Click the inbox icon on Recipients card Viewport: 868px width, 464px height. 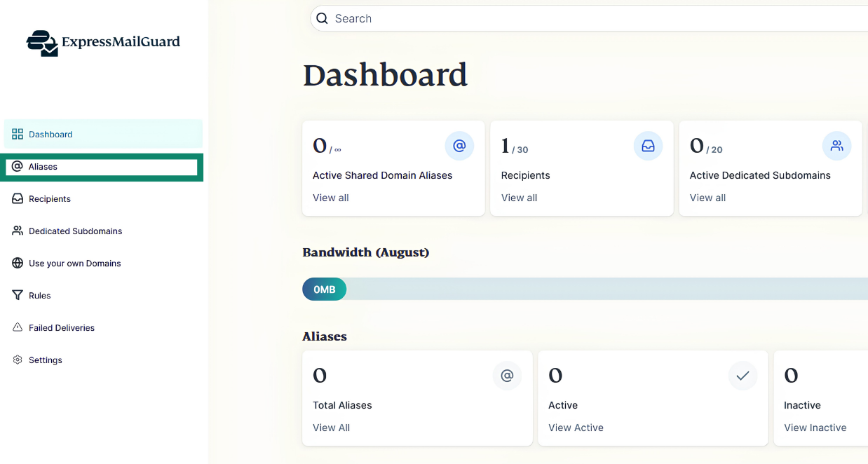point(648,146)
